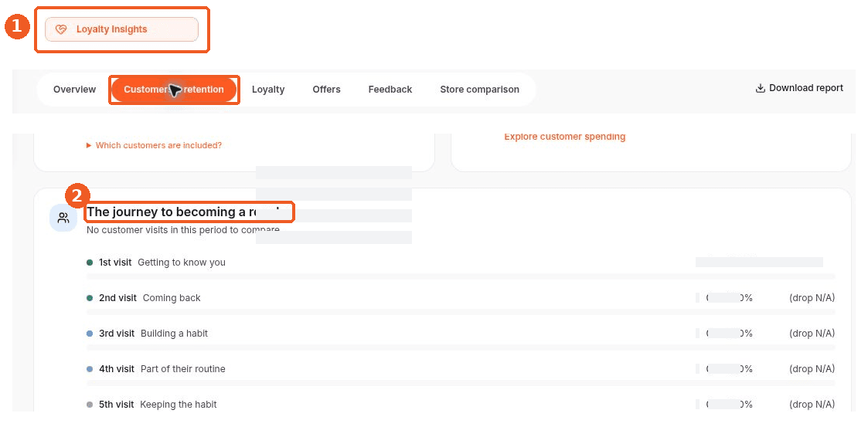Screen dimensions: 868x427
Task: Click '(drop N/A)' on the 3rd visit row
Action: (812, 334)
